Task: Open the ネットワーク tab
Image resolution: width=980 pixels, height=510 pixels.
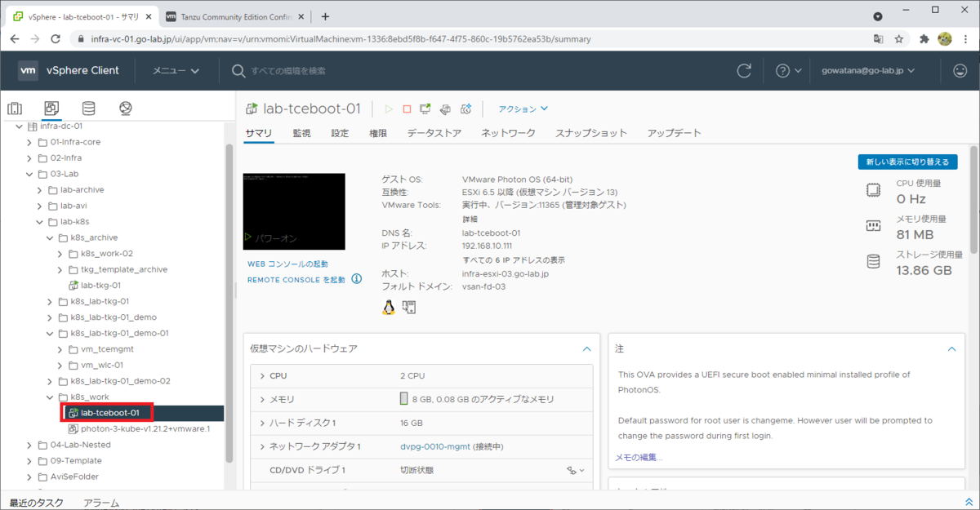Action: coord(508,133)
